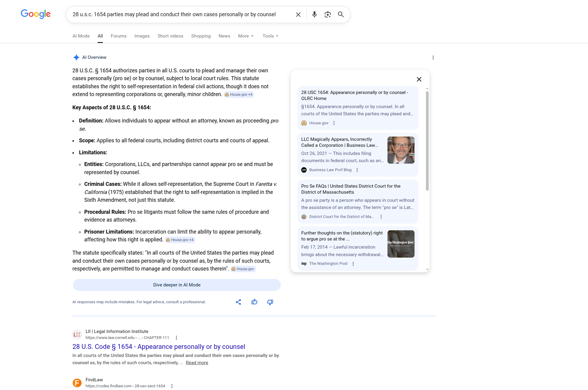Expand the More search filters dropdown

coord(246,36)
